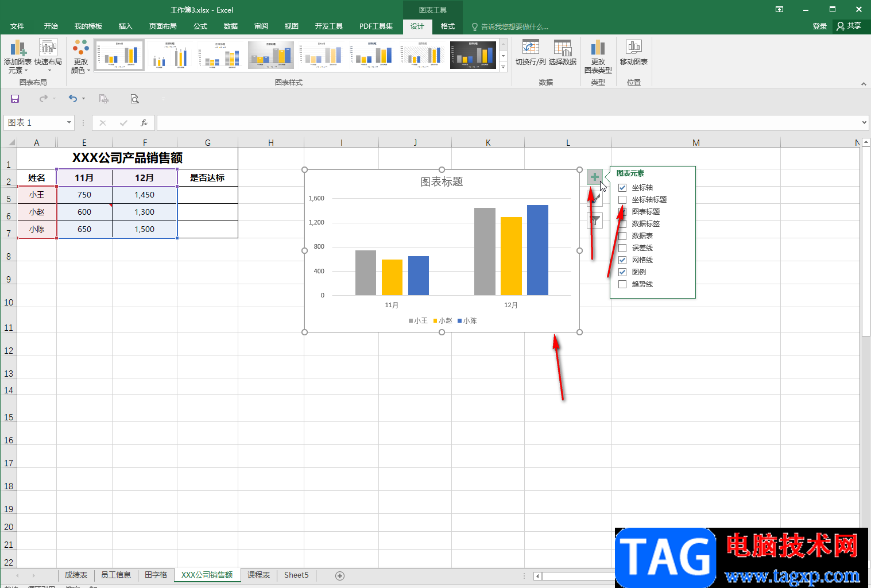871x588 pixels.
Task: Expand the formula bar chevron
Action: pos(864,122)
